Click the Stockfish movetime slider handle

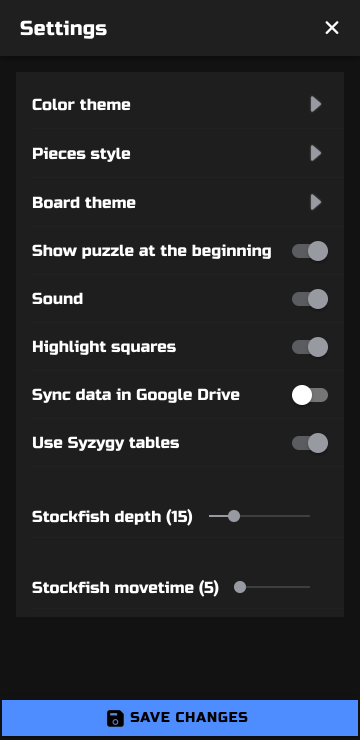coord(240,587)
